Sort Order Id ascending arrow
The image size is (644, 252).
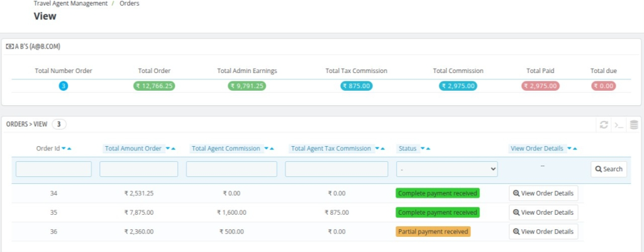(x=69, y=149)
